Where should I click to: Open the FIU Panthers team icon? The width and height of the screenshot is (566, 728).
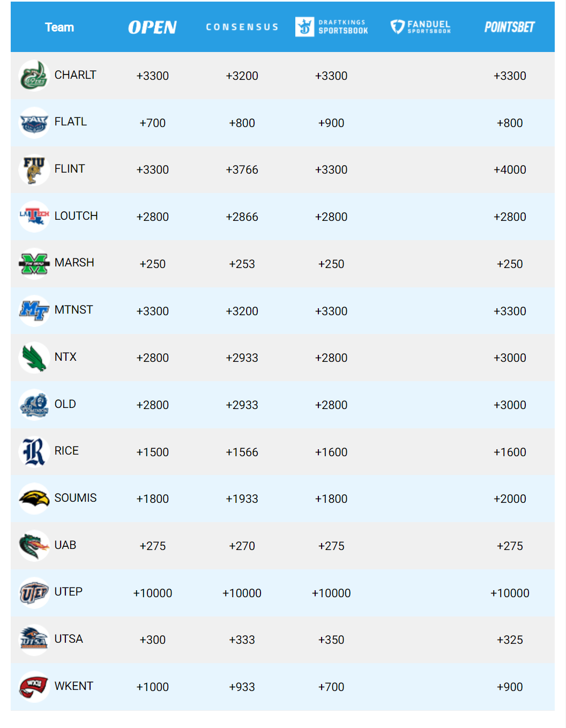click(34, 169)
